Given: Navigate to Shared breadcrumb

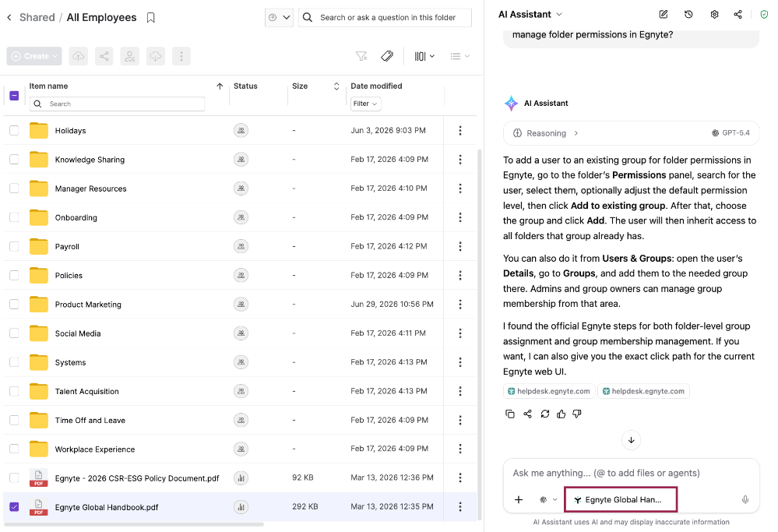Looking at the screenshot, I should coord(37,17).
